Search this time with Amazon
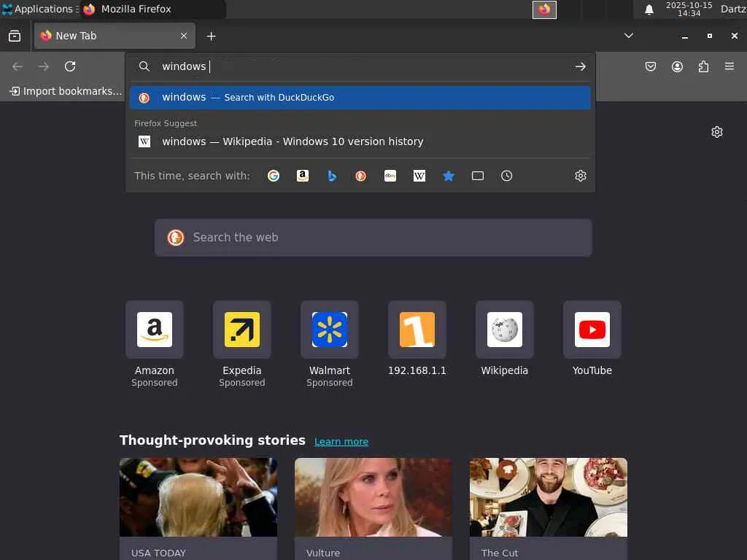Image resolution: width=747 pixels, height=560 pixels. [303, 176]
